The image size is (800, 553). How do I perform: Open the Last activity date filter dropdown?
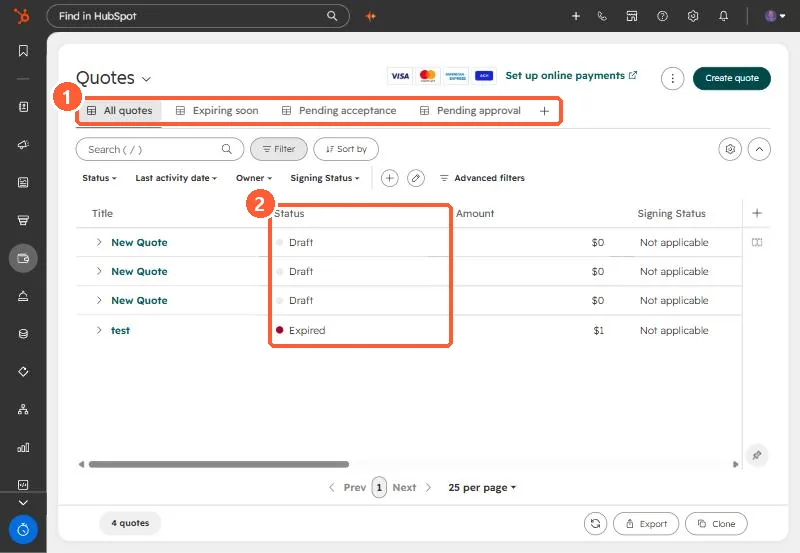[x=176, y=178]
